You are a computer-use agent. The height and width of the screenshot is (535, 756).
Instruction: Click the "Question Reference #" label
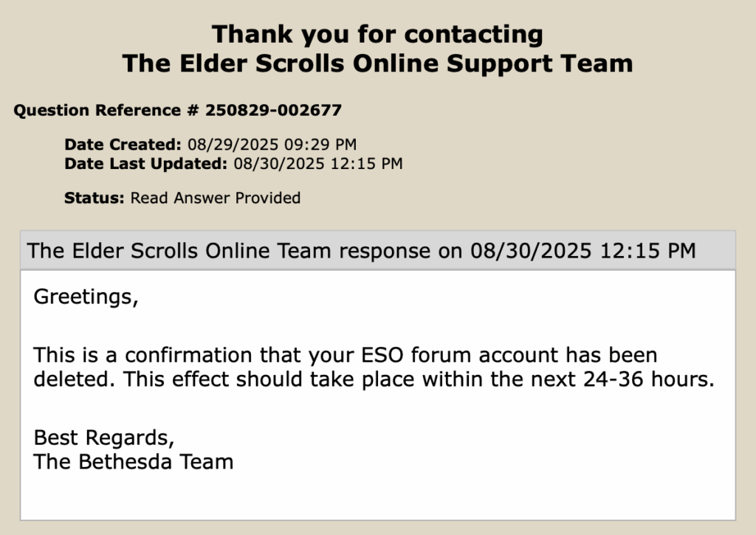coord(107,111)
